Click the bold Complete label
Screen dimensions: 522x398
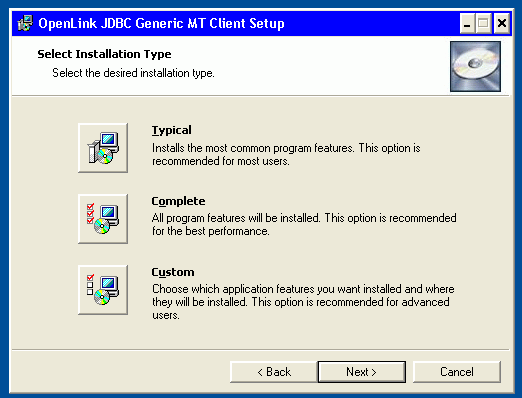(178, 201)
